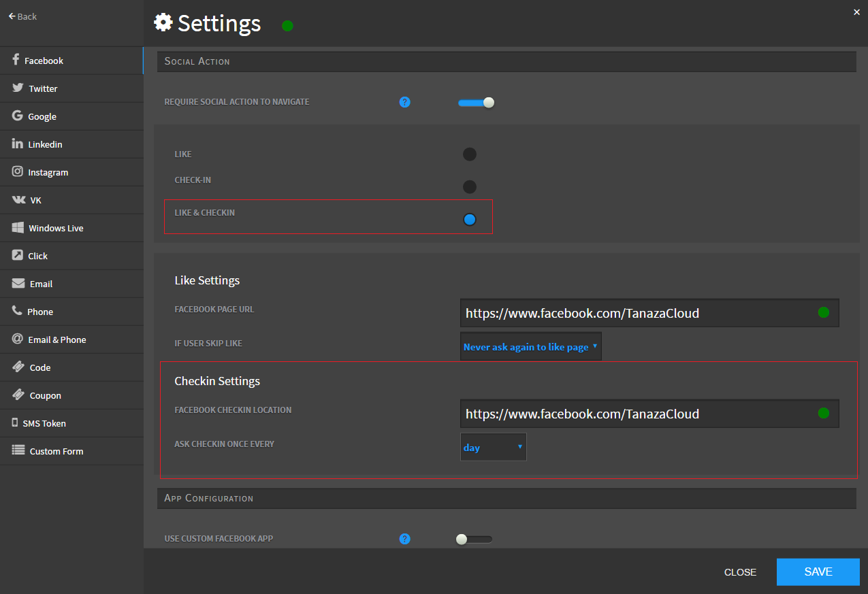Viewport: 868px width, 594px height.
Task: Click the VK icon in sidebar
Action: point(18,200)
